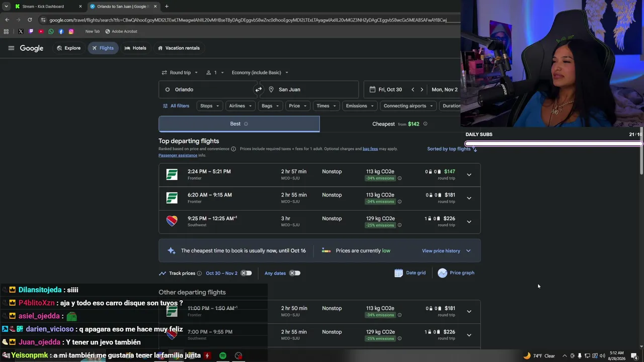Viewport: 644px width, 362px height.
Task: Go back to previous page
Action: [x=7, y=20]
